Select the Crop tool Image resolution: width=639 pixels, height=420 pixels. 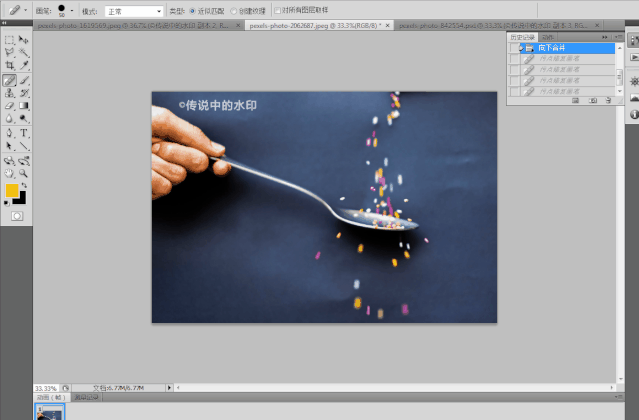(9, 65)
